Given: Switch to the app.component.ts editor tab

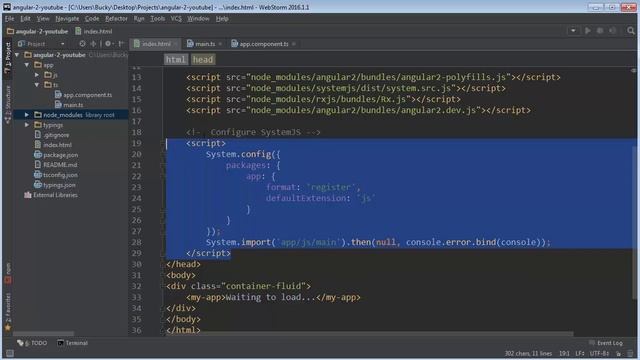Looking at the screenshot, I should 263,44.
